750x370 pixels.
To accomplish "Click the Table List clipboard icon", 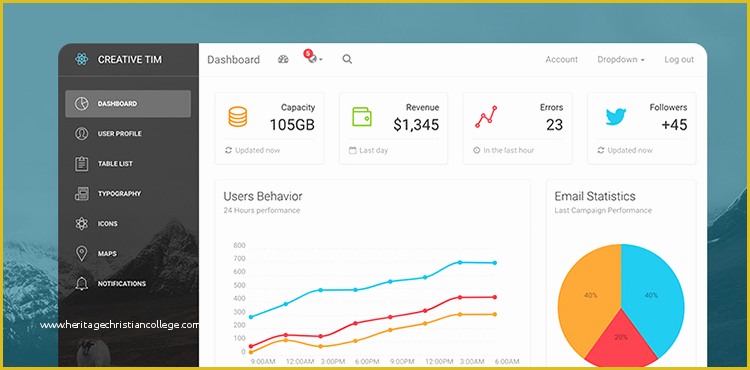I will [82, 163].
